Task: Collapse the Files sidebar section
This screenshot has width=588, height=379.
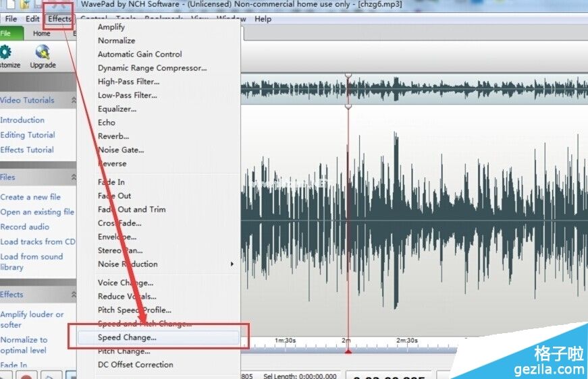Action: (72, 177)
